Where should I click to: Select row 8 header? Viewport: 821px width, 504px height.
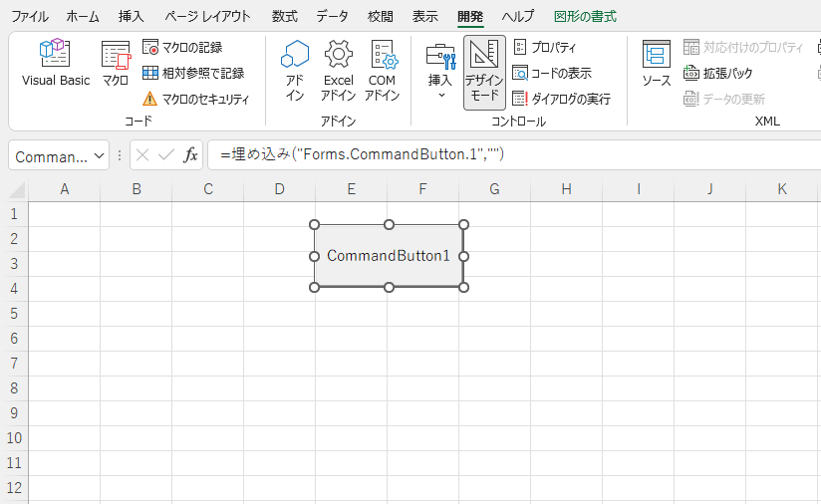click(x=14, y=388)
